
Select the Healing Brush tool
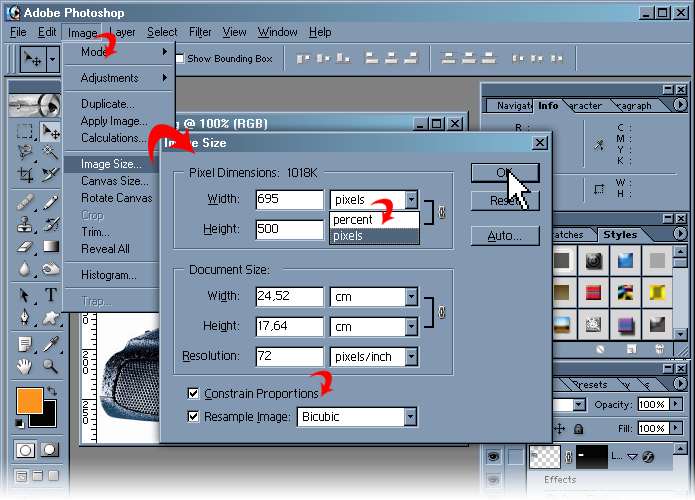tap(25, 203)
